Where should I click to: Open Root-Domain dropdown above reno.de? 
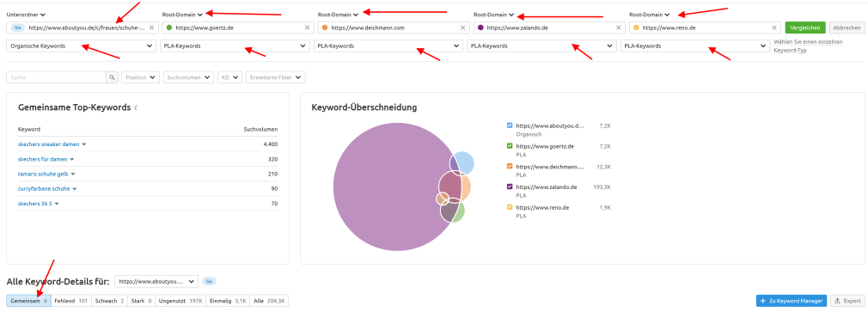[x=650, y=15]
